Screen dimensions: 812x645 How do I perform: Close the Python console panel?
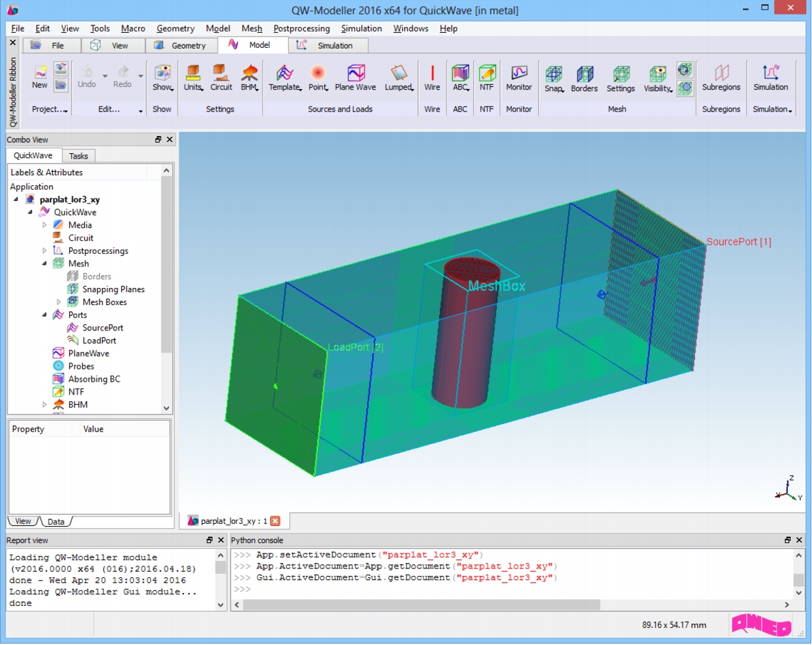click(799, 540)
